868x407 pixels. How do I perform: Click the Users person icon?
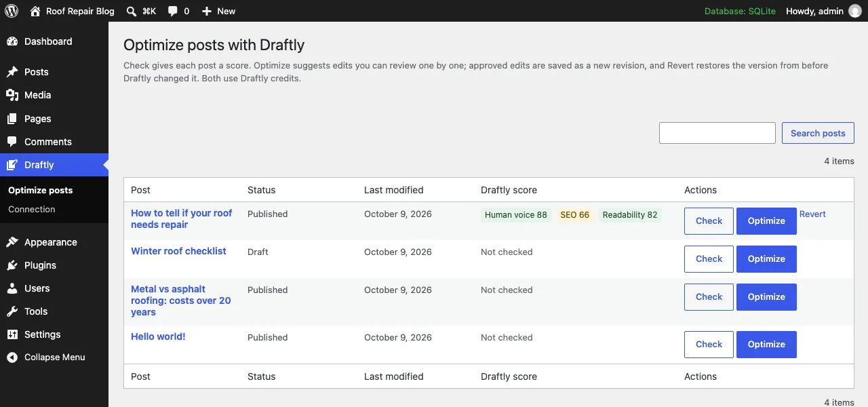(x=12, y=288)
